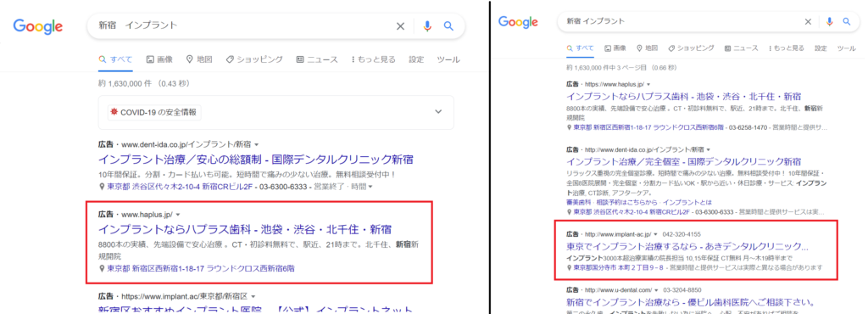
Task: Open arrow menu beside www.haplus.jp, left page
Action: coord(178,214)
